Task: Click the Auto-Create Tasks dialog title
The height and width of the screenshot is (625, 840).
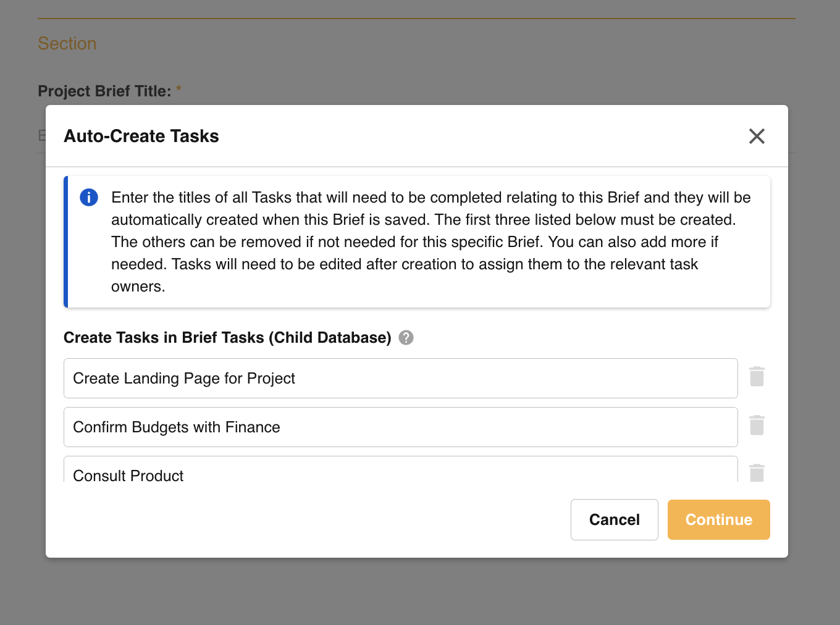Action: click(x=141, y=136)
